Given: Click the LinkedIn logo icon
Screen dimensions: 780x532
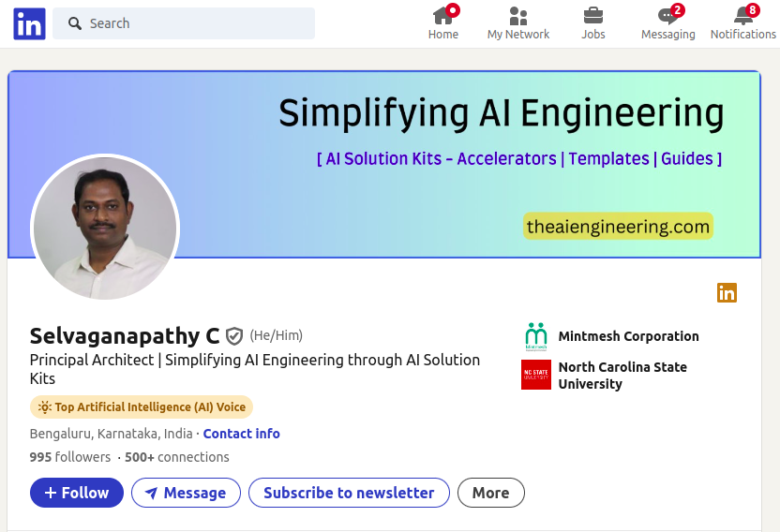Looking at the screenshot, I should click(29, 24).
